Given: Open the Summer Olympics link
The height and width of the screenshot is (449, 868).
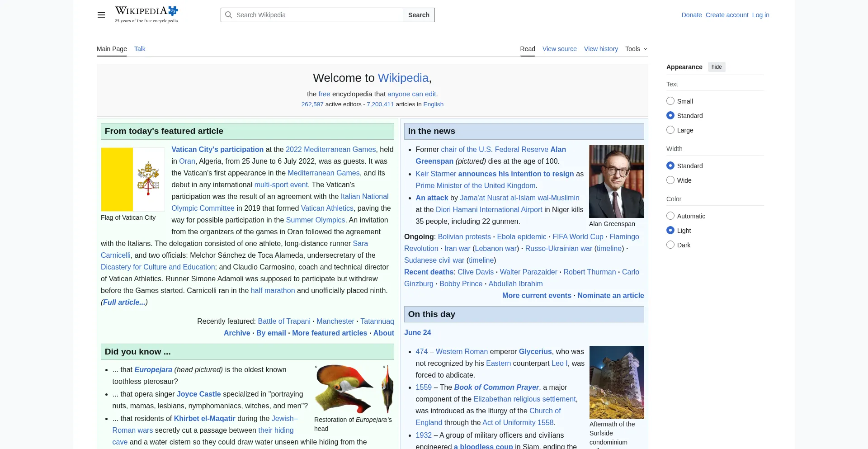Looking at the screenshot, I should [316, 220].
